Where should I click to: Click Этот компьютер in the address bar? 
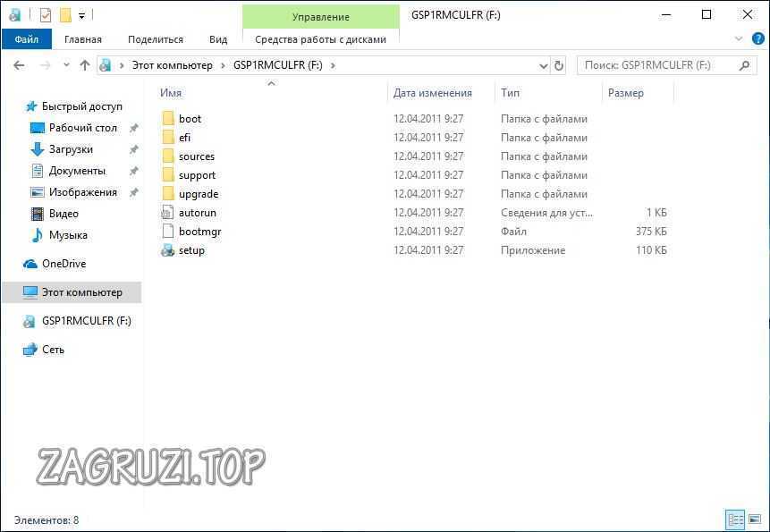point(173,65)
